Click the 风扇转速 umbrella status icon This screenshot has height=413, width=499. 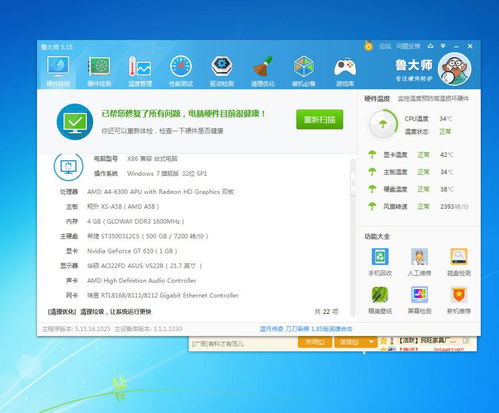point(372,206)
